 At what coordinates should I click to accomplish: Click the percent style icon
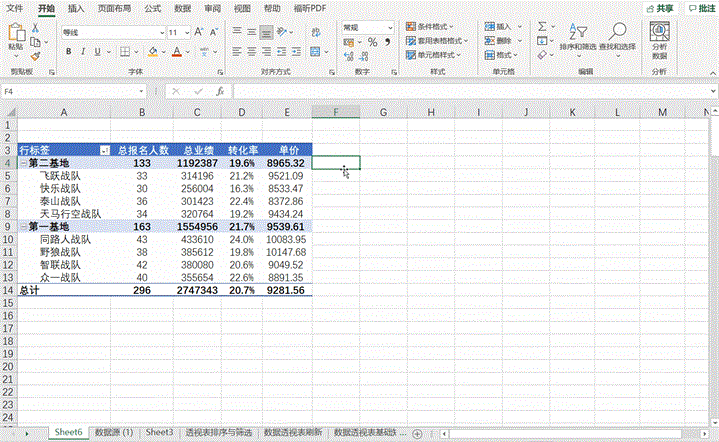(373, 42)
